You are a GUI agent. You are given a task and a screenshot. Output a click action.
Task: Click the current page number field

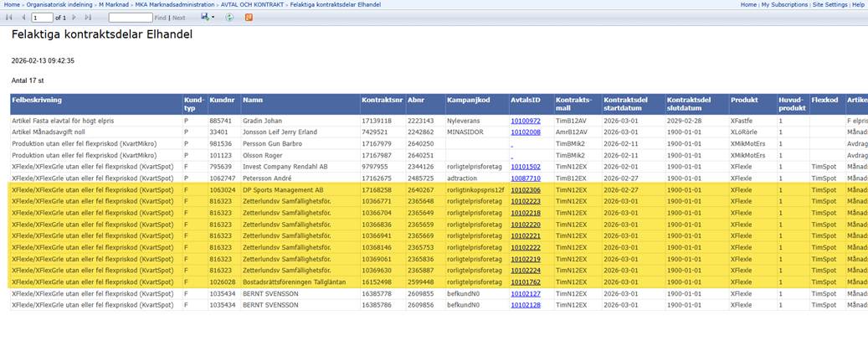click(x=42, y=18)
